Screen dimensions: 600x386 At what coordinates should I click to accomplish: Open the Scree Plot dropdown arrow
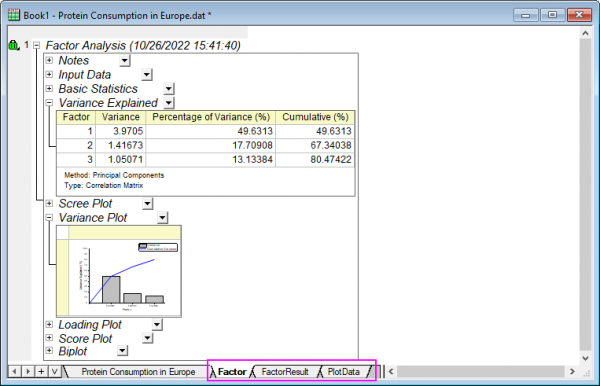pos(148,204)
